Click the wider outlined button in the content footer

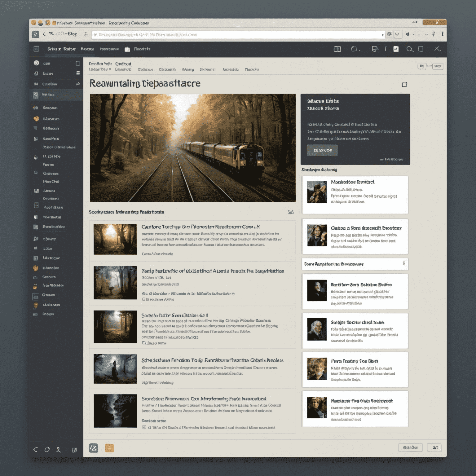(410, 447)
